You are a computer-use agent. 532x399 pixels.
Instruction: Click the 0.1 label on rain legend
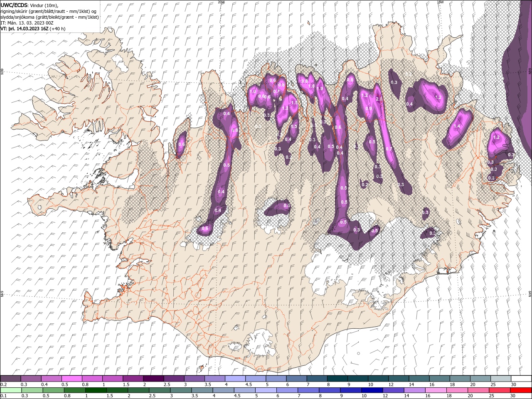point(3,396)
